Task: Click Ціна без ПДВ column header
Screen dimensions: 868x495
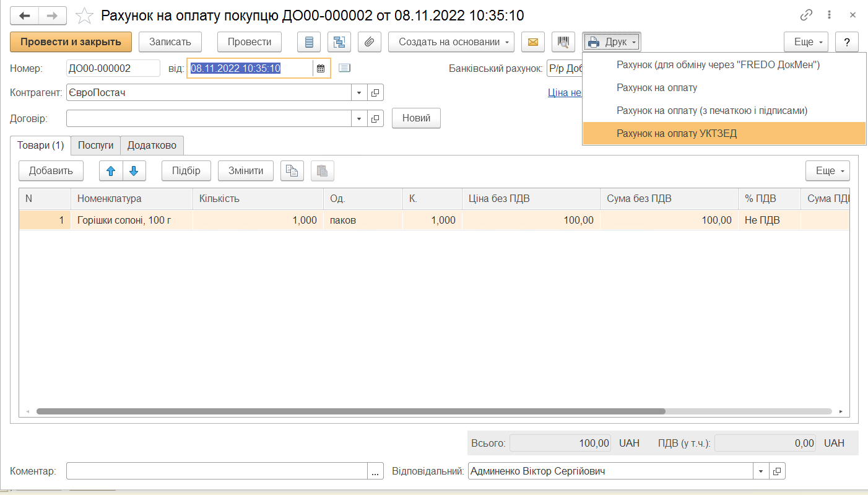Action: point(531,199)
